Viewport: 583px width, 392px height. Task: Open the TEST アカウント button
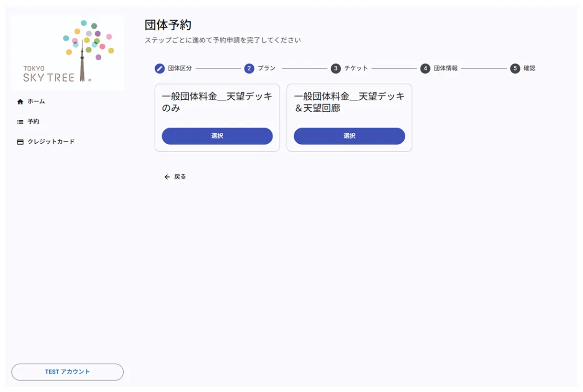pos(67,372)
